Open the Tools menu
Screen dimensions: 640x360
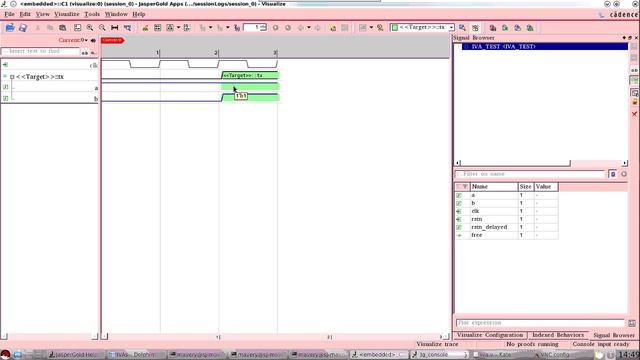(92, 14)
